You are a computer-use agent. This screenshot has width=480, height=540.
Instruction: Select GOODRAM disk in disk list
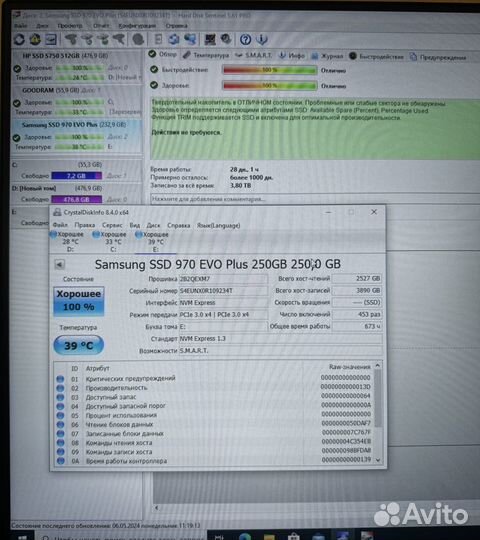pos(76,101)
